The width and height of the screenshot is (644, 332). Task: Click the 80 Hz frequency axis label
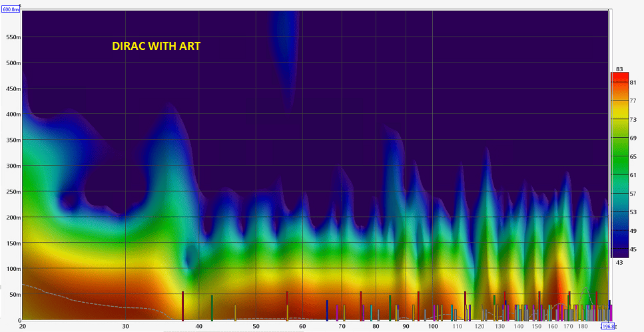coord(376,326)
